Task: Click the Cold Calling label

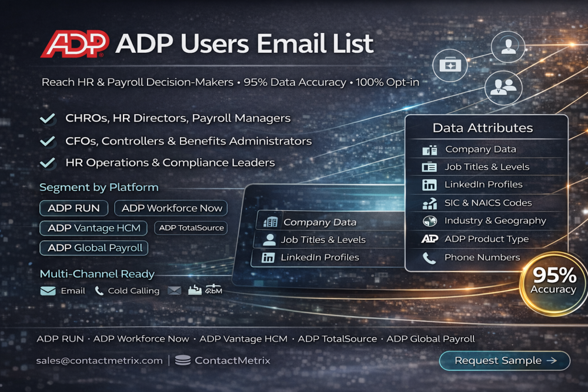Action: [x=133, y=291]
